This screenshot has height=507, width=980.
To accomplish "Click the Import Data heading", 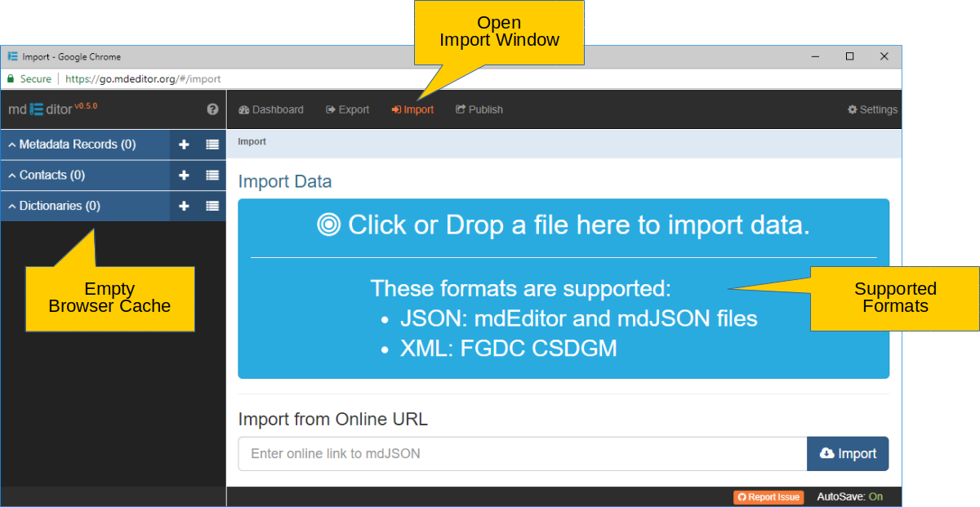I will coord(285,181).
